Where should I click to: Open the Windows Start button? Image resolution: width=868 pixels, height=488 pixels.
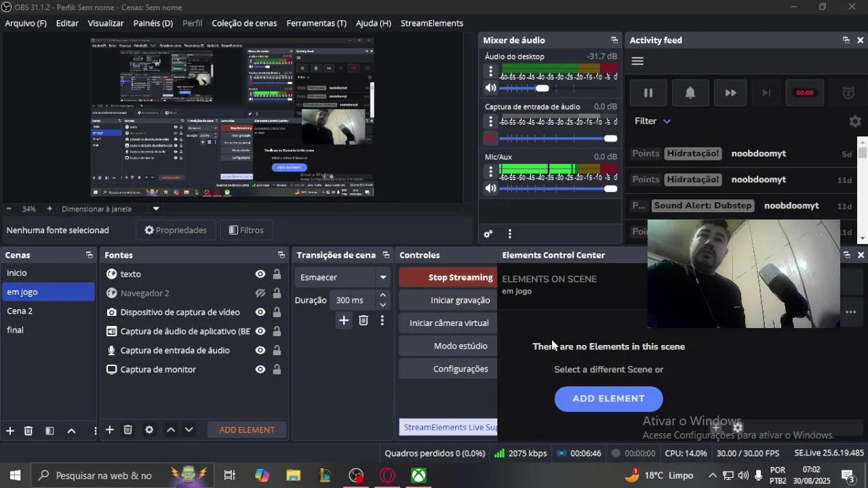point(15,476)
